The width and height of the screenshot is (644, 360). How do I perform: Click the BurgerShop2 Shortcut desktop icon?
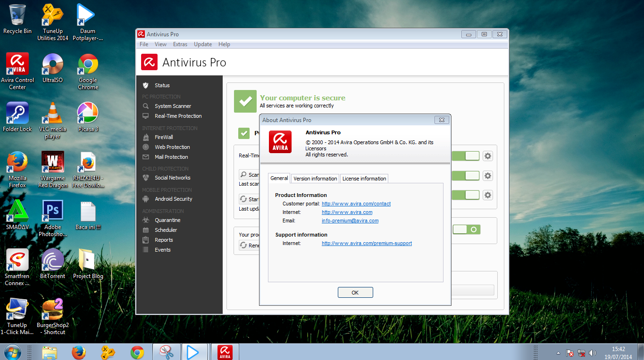[52, 317]
